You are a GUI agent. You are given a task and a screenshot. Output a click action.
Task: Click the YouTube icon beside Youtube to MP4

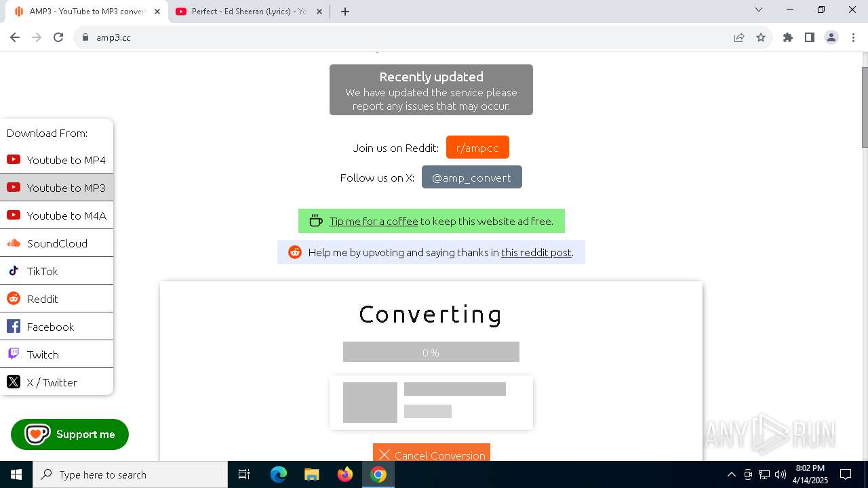[14, 160]
